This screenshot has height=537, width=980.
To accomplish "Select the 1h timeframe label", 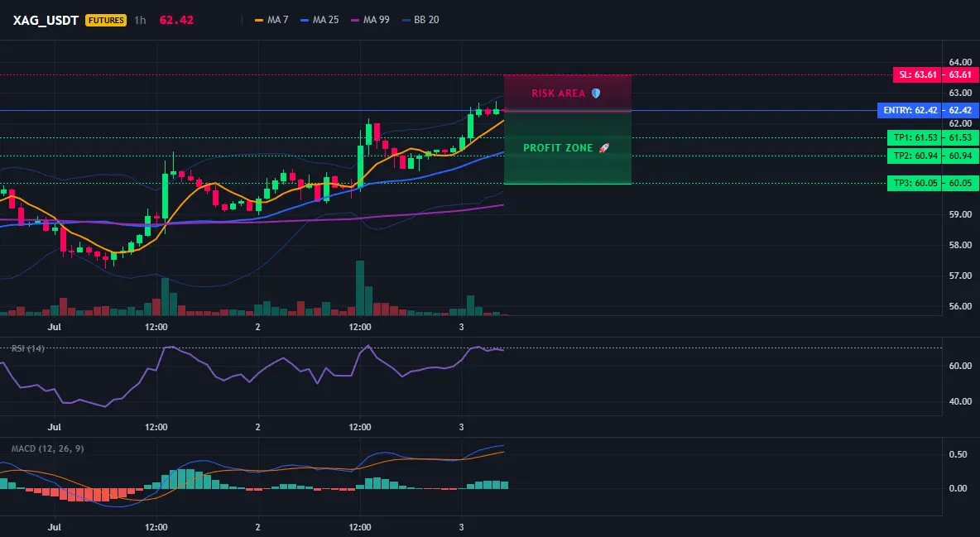I will tap(140, 20).
